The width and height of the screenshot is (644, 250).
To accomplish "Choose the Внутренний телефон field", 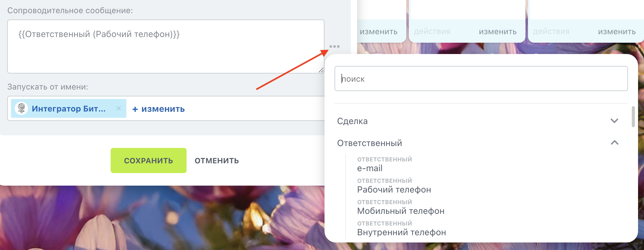I will (x=401, y=229).
